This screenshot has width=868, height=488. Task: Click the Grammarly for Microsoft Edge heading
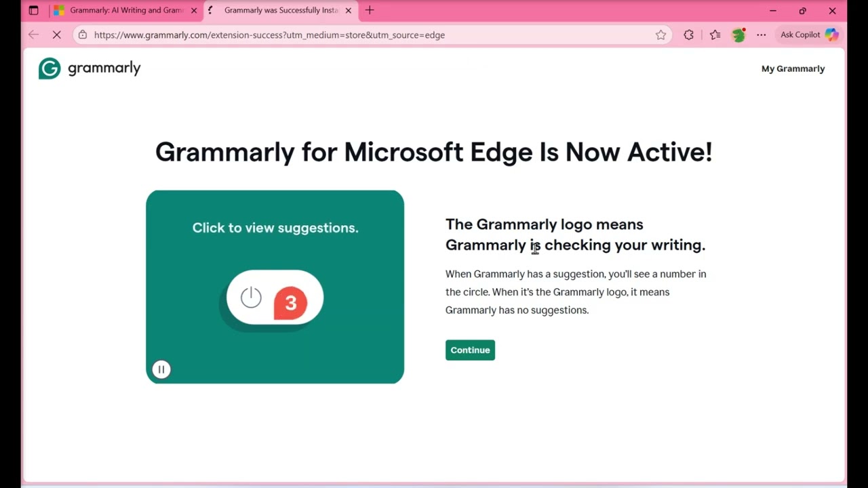(434, 152)
